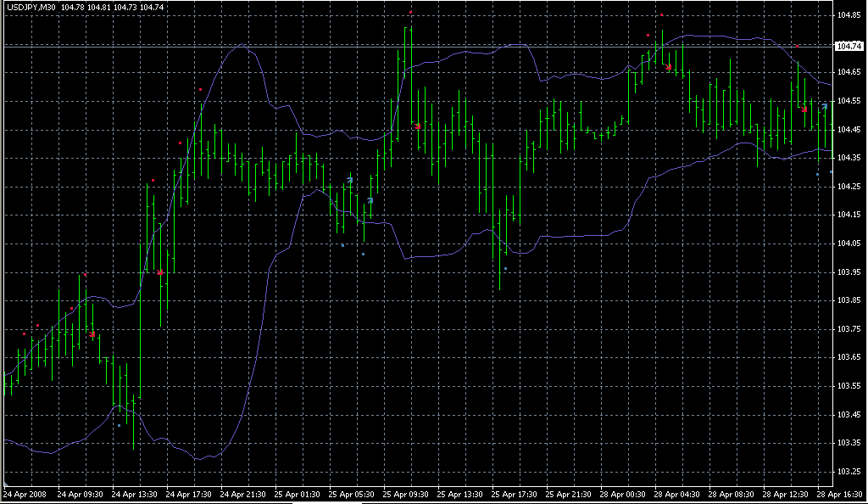This screenshot has width=868, height=504.
Task: Select red sell arrow near 28 Apr 12:30
Action: pyautogui.click(x=804, y=109)
